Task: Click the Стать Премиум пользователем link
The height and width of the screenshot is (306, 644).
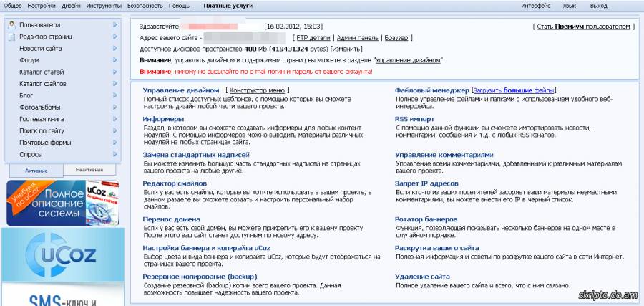Action: (584, 26)
